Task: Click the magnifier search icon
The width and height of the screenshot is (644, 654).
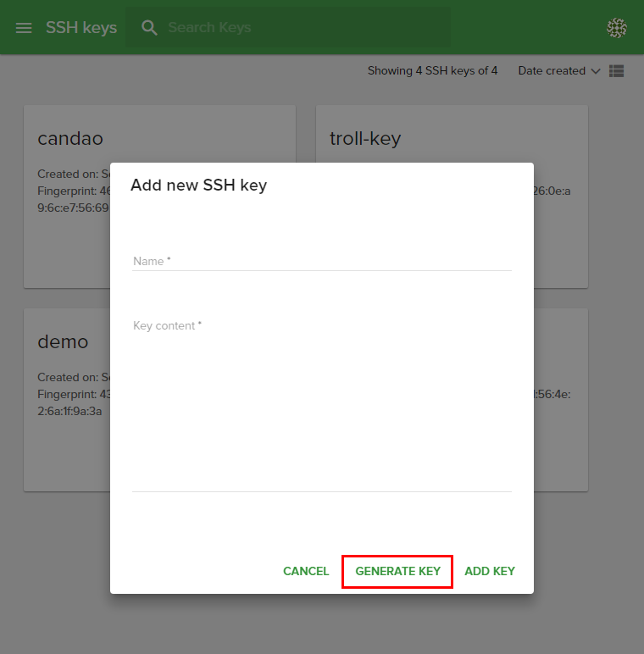Action: point(150,28)
